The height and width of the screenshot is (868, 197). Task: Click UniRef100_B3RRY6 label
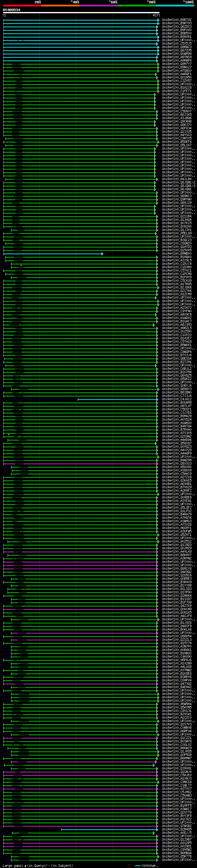tap(176, 677)
